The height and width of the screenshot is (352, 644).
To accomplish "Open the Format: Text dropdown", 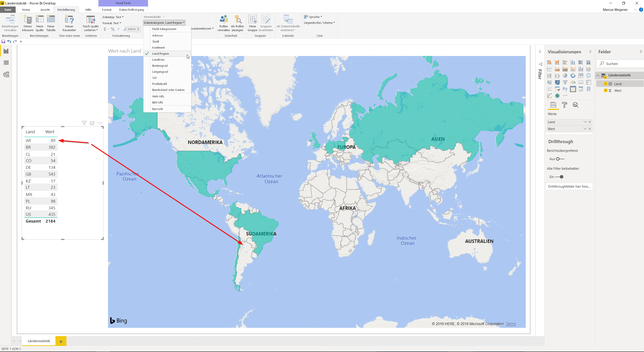I will [x=112, y=23].
